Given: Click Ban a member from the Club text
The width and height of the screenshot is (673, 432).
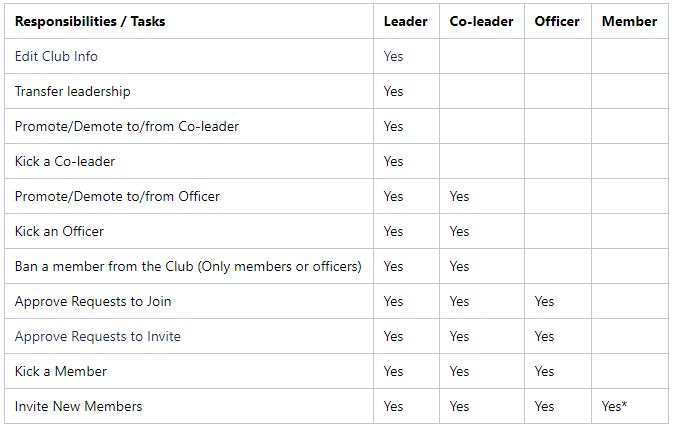Looking at the screenshot, I should click(x=104, y=266).
